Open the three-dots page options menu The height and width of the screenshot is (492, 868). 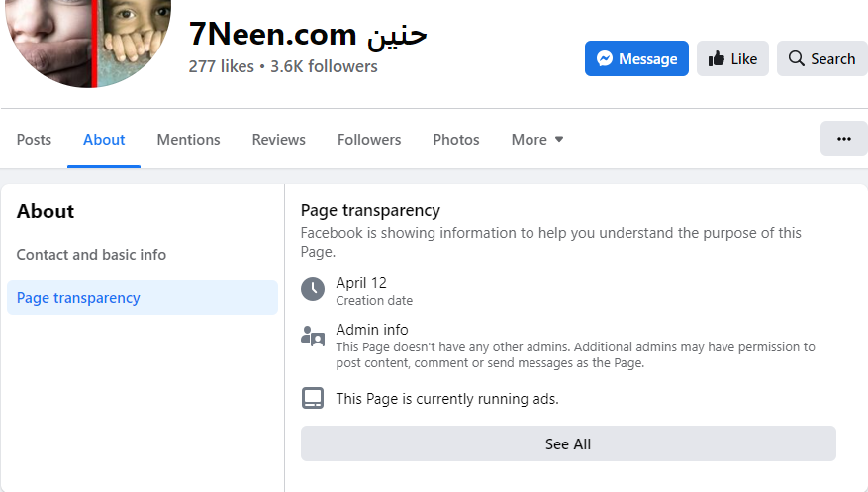point(843,139)
